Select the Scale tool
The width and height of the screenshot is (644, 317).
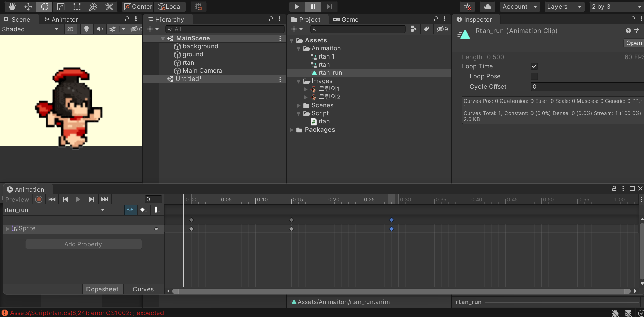click(x=61, y=6)
